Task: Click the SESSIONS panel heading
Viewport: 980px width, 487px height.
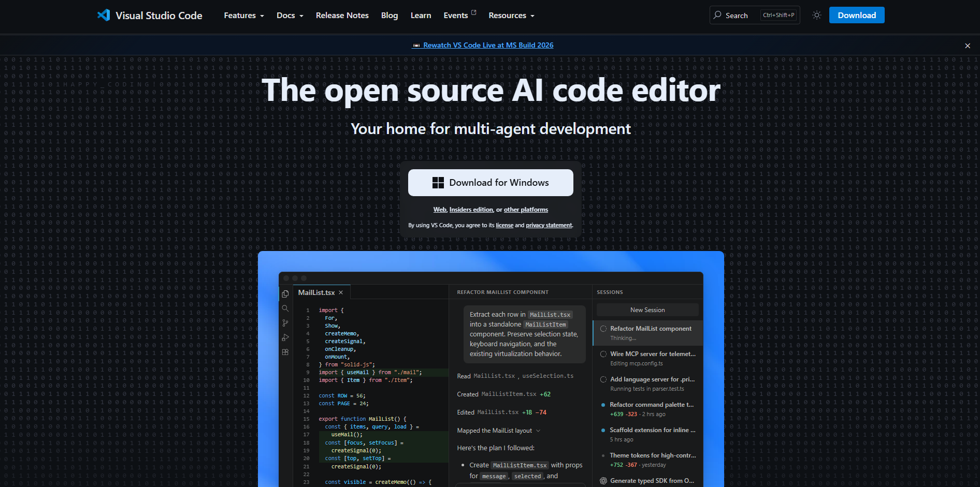Action: [x=610, y=292]
